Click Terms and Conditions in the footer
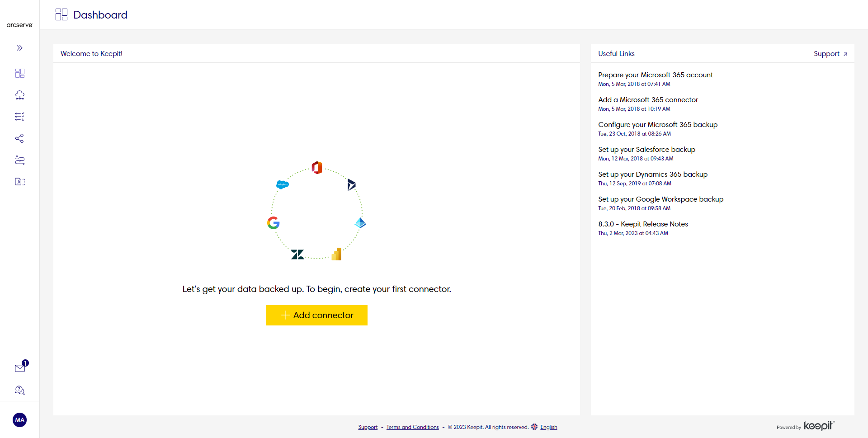The height and width of the screenshot is (438, 868). click(412, 427)
